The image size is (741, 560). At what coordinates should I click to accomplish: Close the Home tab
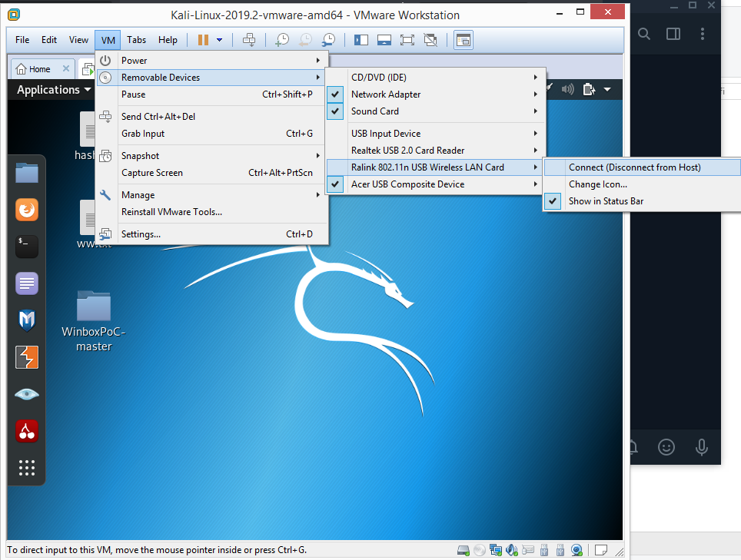click(x=66, y=69)
